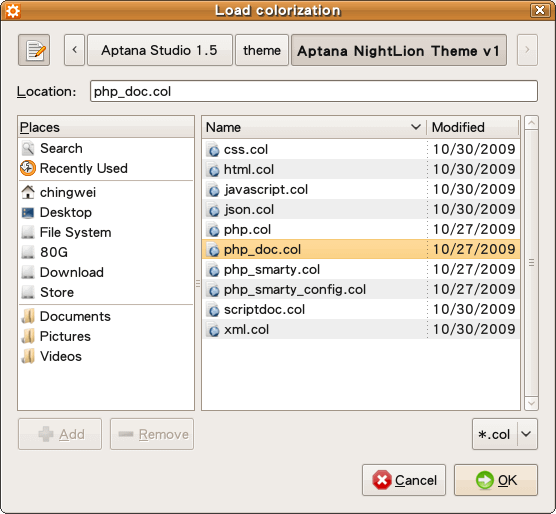Open the Documents folder icon
The image size is (556, 514).
(x=28, y=316)
